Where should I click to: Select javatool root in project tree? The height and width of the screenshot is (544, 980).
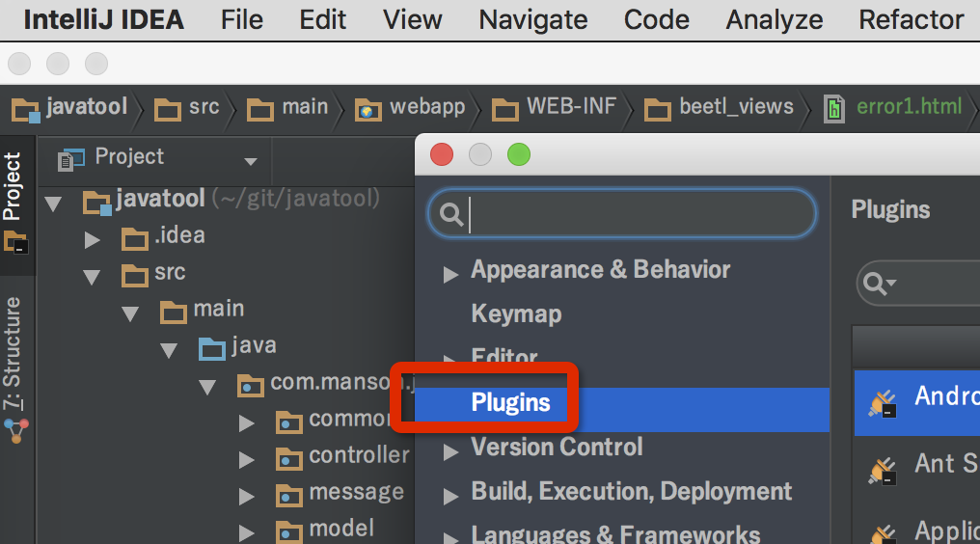click(161, 199)
